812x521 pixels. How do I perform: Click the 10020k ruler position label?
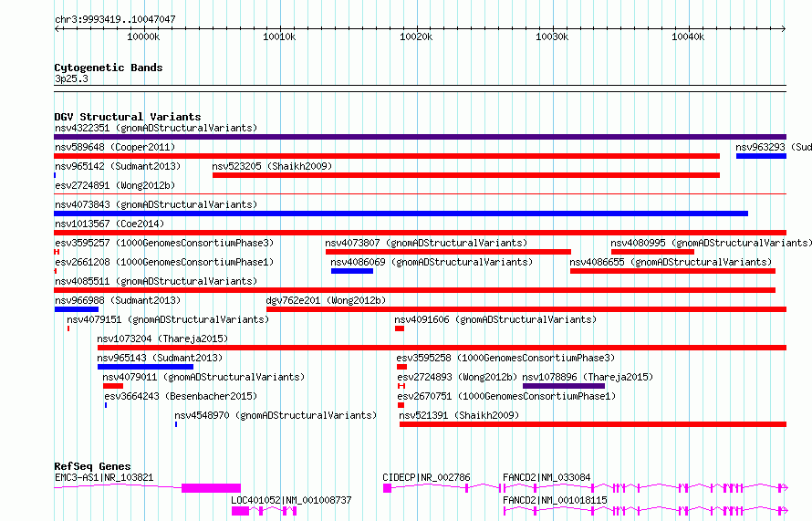tap(416, 36)
